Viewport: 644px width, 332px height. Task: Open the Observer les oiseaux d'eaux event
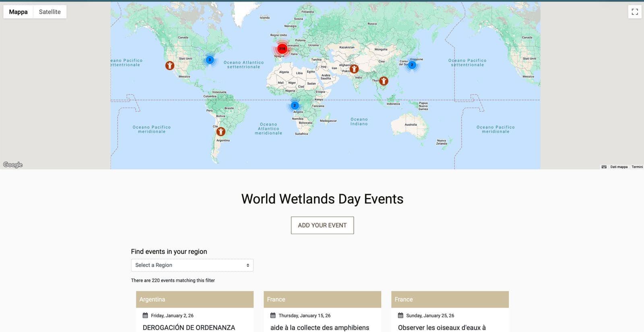442,328
